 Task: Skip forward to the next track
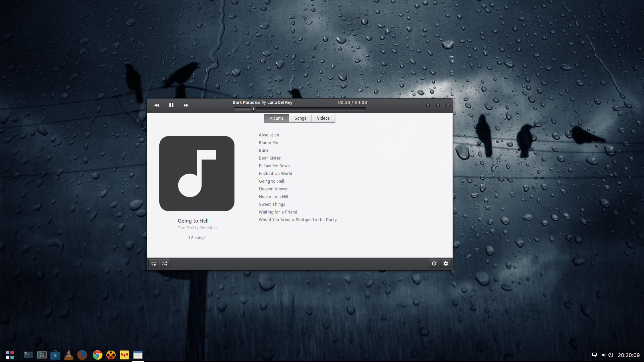click(186, 105)
